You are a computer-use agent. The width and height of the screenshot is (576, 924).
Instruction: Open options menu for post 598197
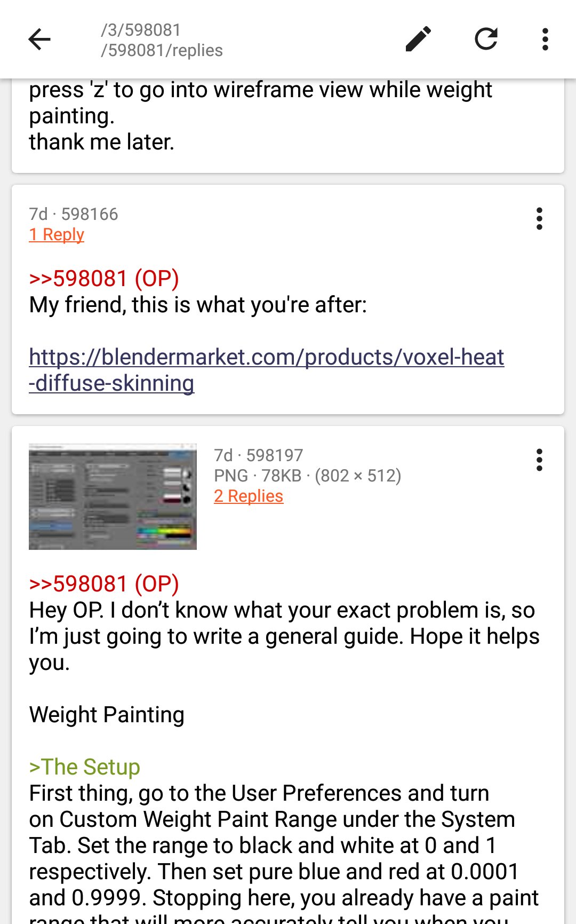point(539,460)
